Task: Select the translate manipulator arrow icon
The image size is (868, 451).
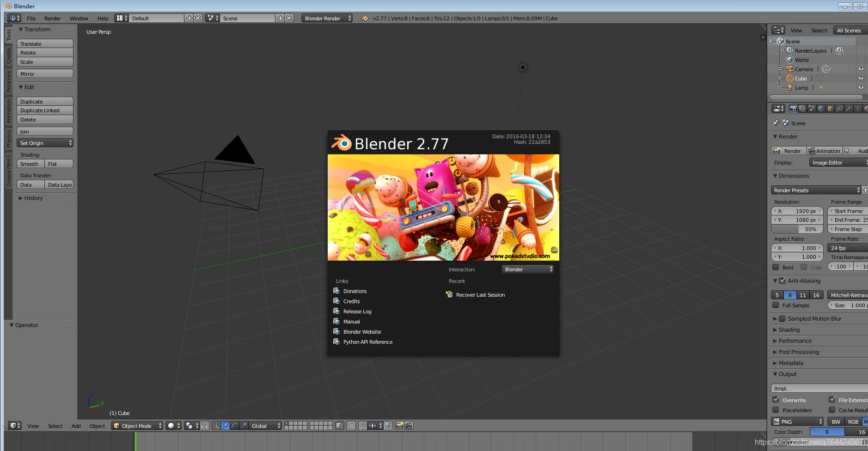Action: pyautogui.click(x=225, y=426)
